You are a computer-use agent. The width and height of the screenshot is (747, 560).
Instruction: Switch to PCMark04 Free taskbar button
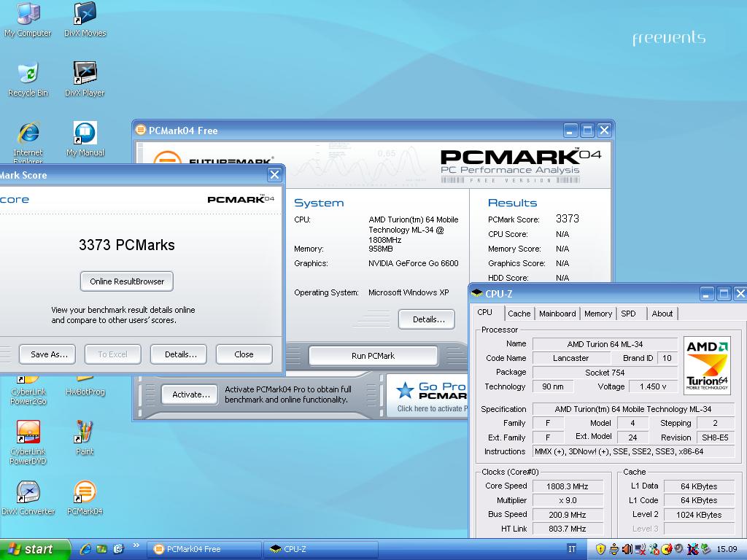pos(204,549)
